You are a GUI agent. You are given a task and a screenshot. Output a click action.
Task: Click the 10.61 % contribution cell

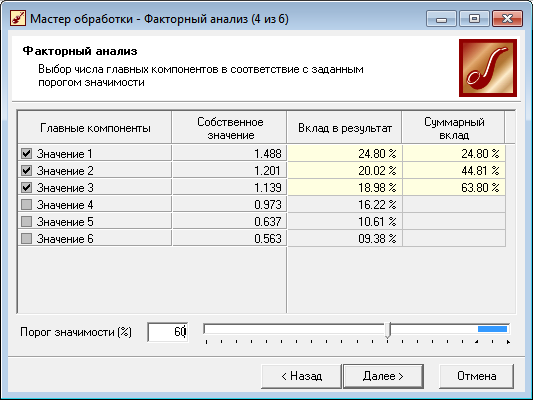(345, 221)
